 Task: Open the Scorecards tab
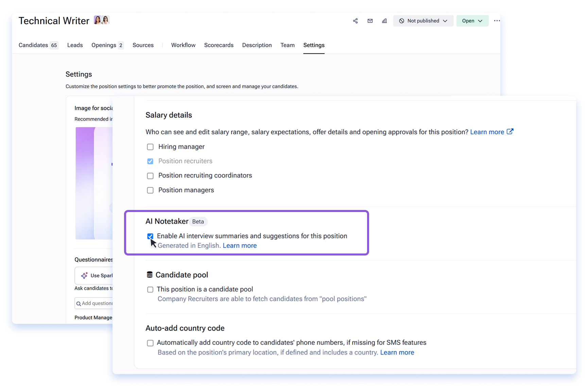tap(219, 45)
